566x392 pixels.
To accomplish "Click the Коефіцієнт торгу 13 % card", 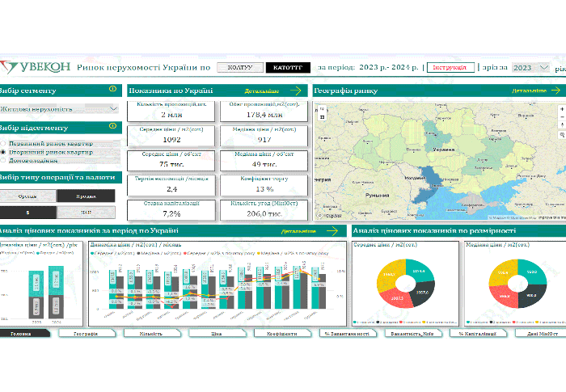I will pos(264,185).
